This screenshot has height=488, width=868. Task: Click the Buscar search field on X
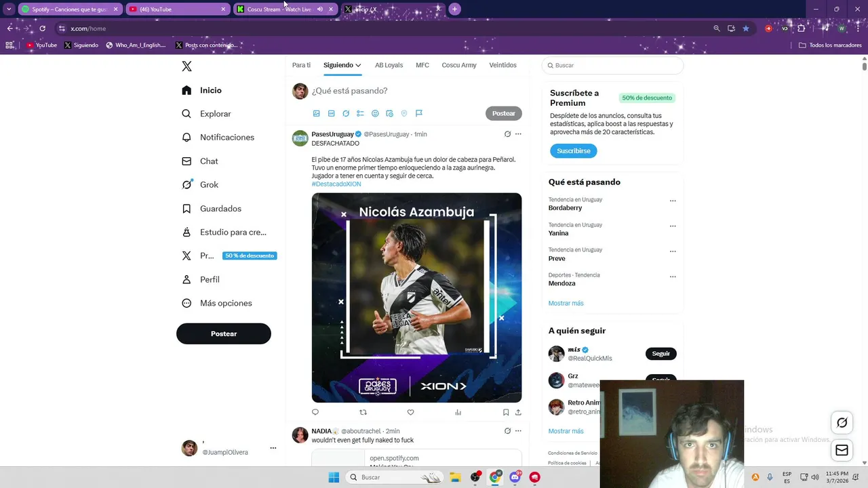click(612, 65)
